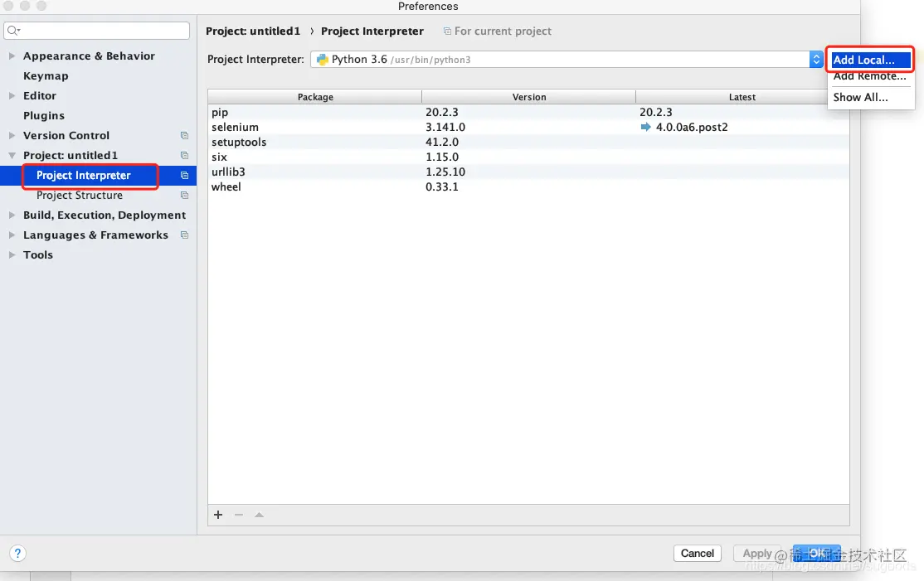The height and width of the screenshot is (581, 924).
Task: Focus the settings search field
Action: [97, 31]
